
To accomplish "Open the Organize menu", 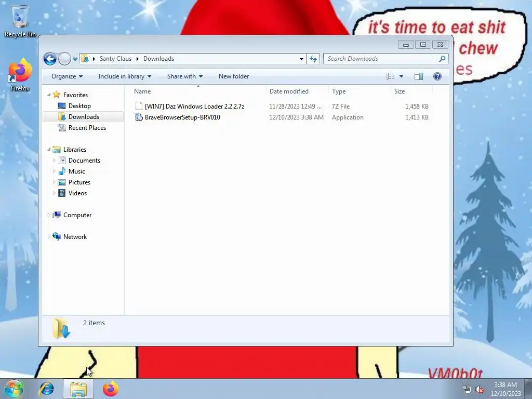I will point(67,76).
